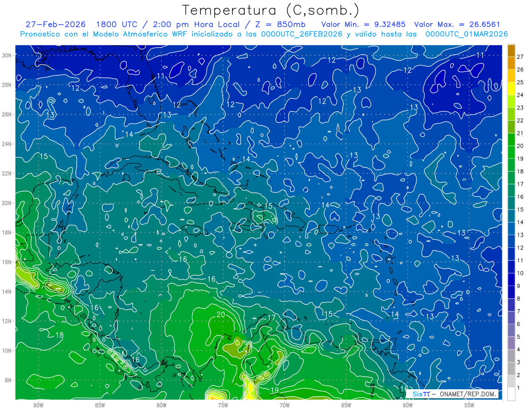This screenshot has width=532, height=411.
Task: Click the 60W longitude axis label
Action: coord(408,406)
